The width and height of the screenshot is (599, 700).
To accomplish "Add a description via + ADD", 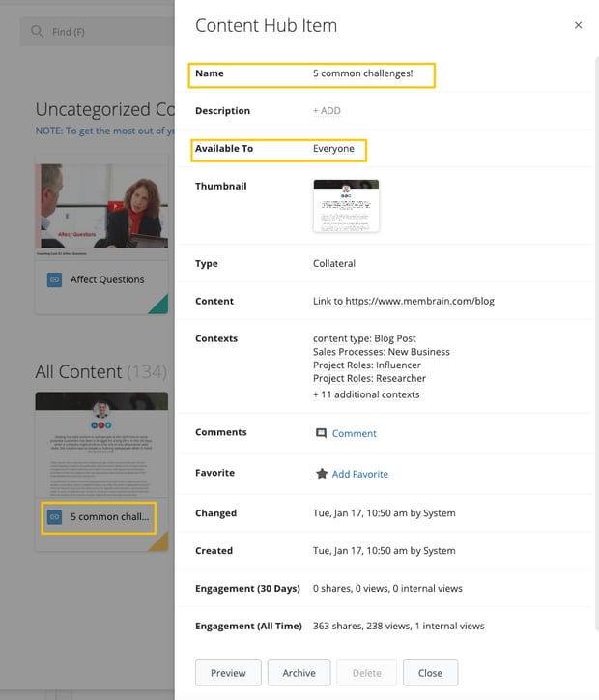I will pos(327,111).
